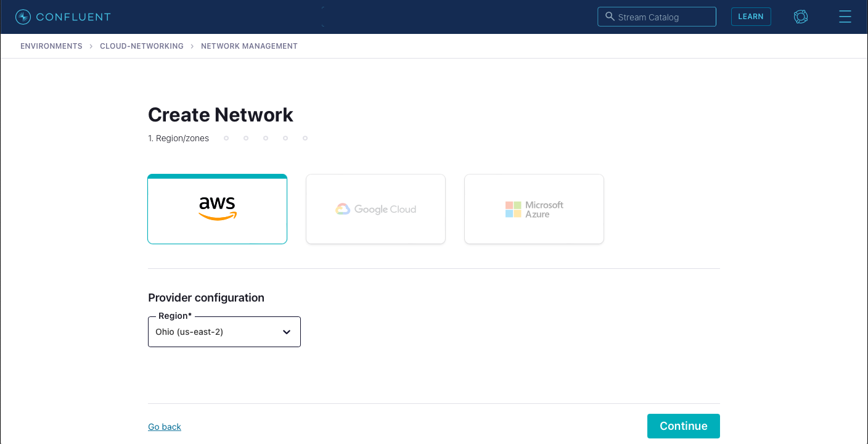Screen dimensions: 868x444
Task: Go to CLOUD-NETWORKING breadcrumb
Action: click(142, 46)
